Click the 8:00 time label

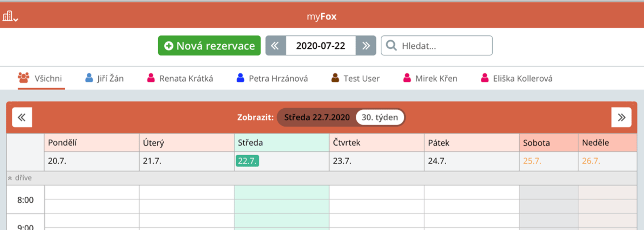pos(25,200)
